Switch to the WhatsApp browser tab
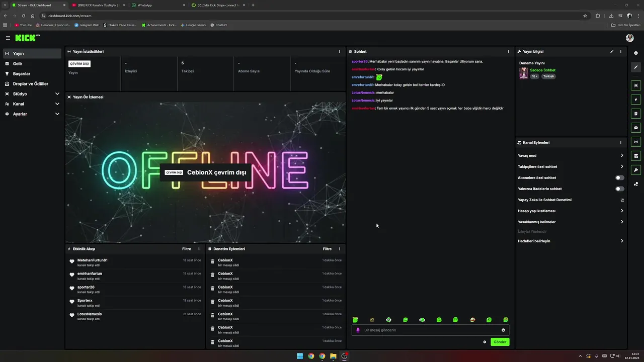The image size is (644, 362). (156, 5)
